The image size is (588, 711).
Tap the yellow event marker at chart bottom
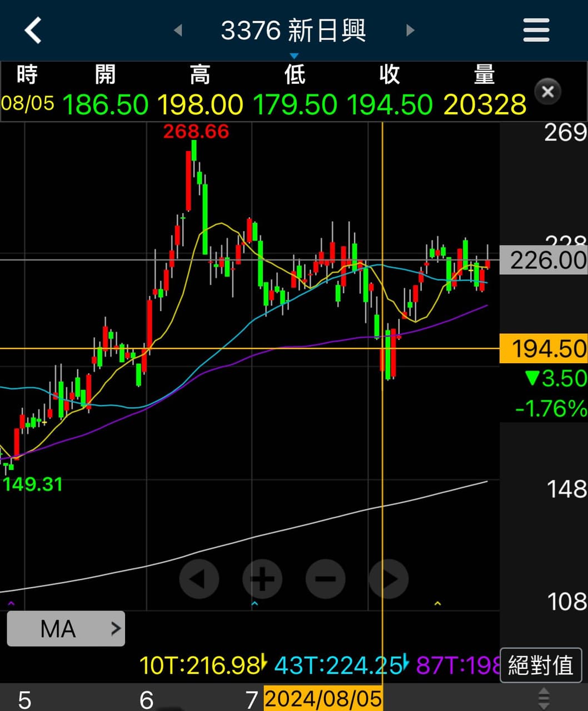coord(437,603)
